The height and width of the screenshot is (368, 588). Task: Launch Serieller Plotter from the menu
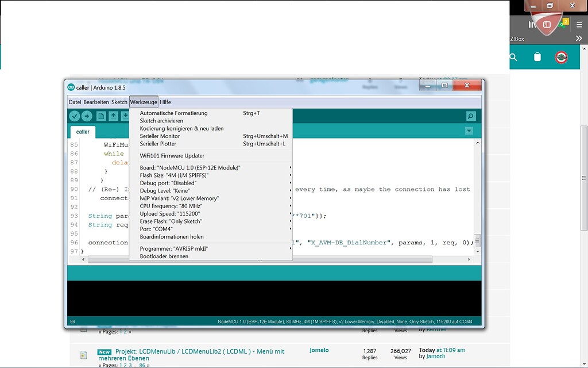211,144
